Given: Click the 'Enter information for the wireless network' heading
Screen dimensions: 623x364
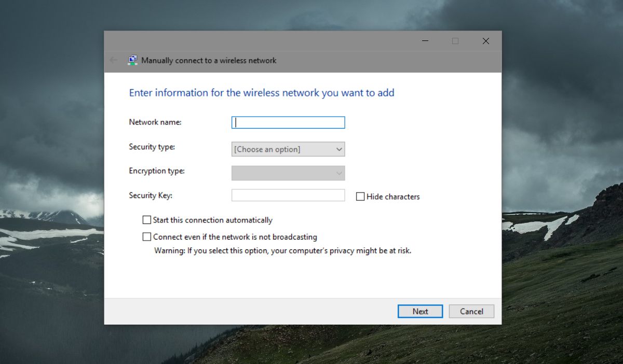Looking at the screenshot, I should [262, 93].
